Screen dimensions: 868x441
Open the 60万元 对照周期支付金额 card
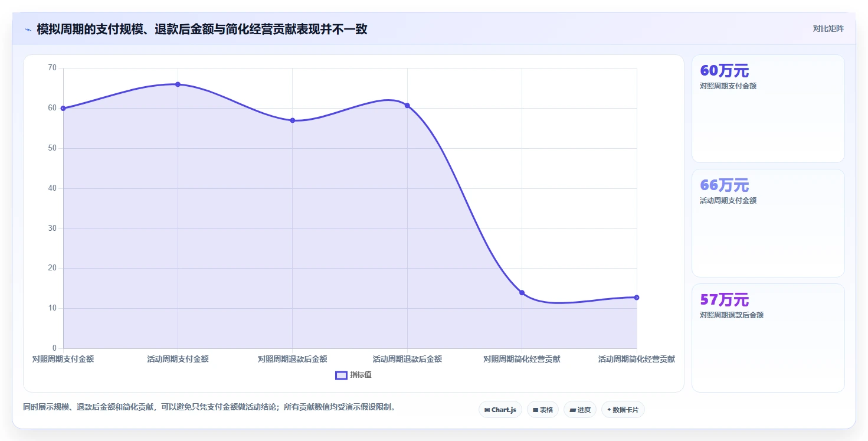coord(768,109)
